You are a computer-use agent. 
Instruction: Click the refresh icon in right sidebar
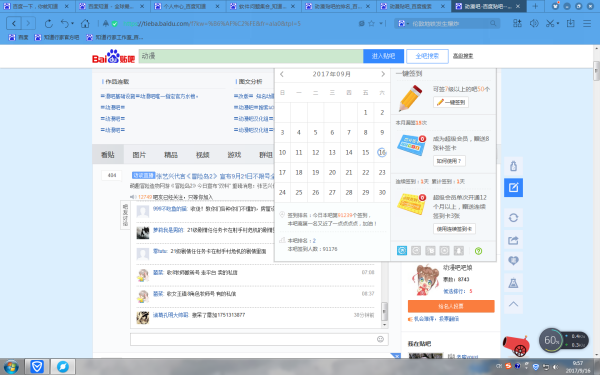(x=514, y=218)
